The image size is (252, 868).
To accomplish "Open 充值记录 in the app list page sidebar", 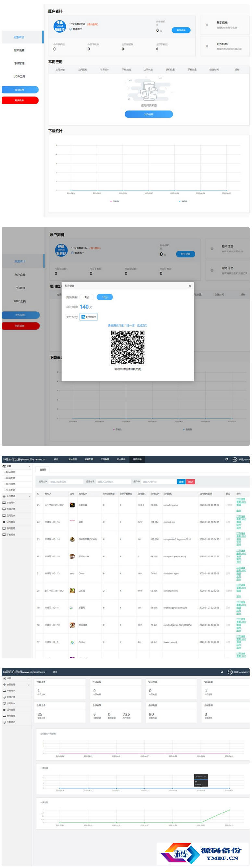I will click(x=11, y=509).
